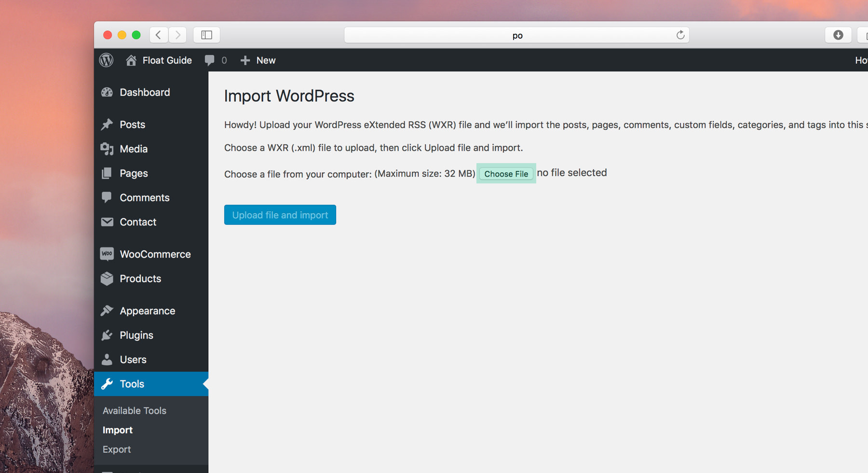This screenshot has height=473, width=868.
Task: Select the Import submenu link
Action: tap(118, 430)
